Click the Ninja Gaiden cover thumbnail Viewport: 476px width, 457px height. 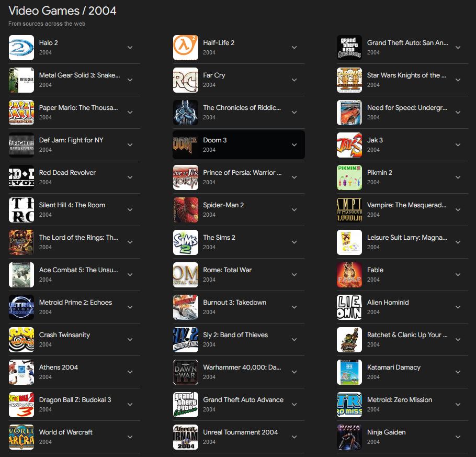click(x=349, y=438)
